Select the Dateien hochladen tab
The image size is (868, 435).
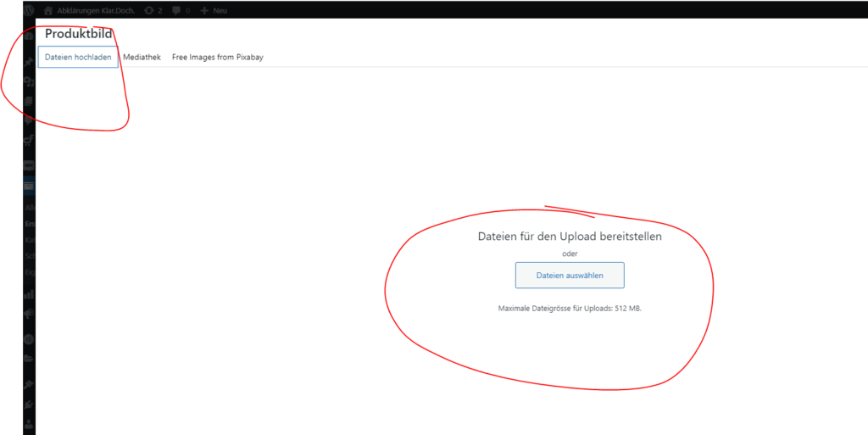[78, 57]
